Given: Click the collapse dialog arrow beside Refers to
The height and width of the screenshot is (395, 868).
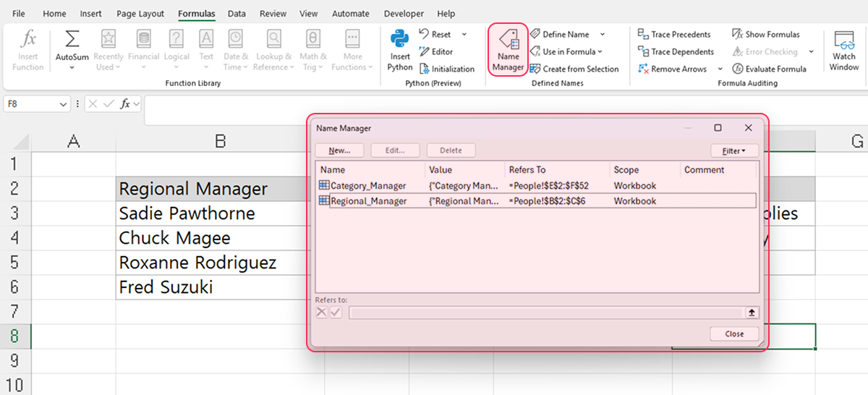Looking at the screenshot, I should tap(752, 313).
